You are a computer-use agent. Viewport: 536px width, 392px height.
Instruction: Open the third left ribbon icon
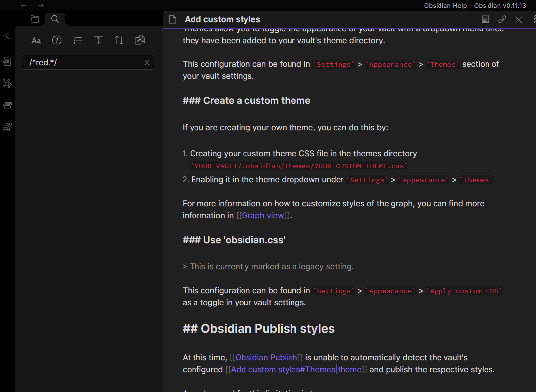click(7, 105)
